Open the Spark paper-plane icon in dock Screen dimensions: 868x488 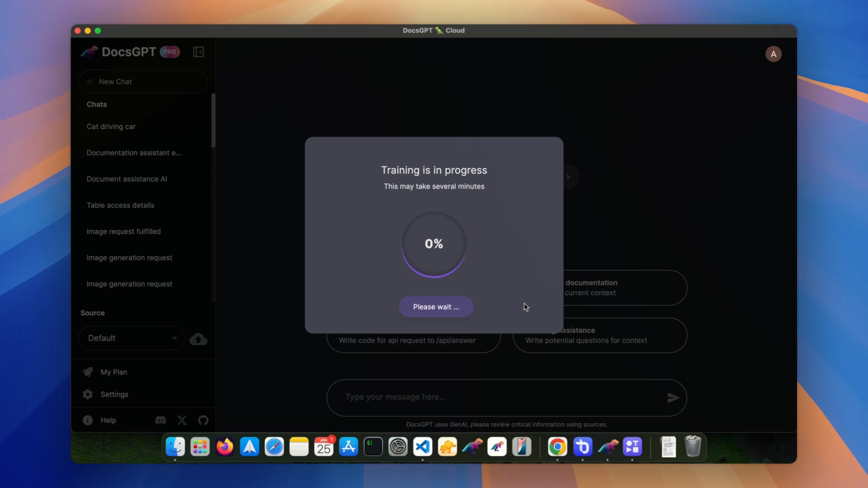[250, 447]
